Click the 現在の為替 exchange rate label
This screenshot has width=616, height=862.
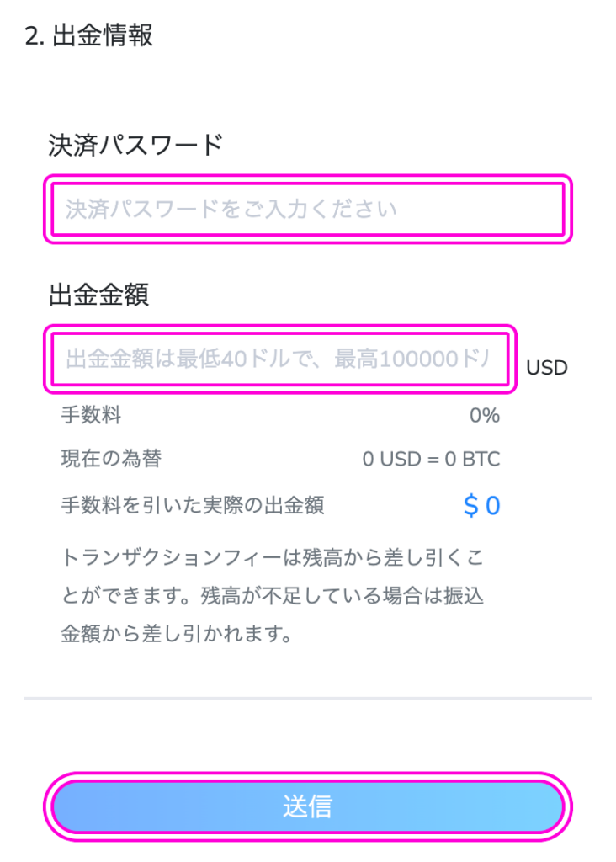point(111,459)
